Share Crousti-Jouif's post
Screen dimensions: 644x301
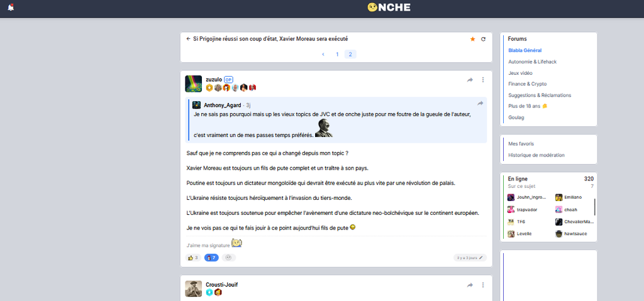[x=470, y=285]
